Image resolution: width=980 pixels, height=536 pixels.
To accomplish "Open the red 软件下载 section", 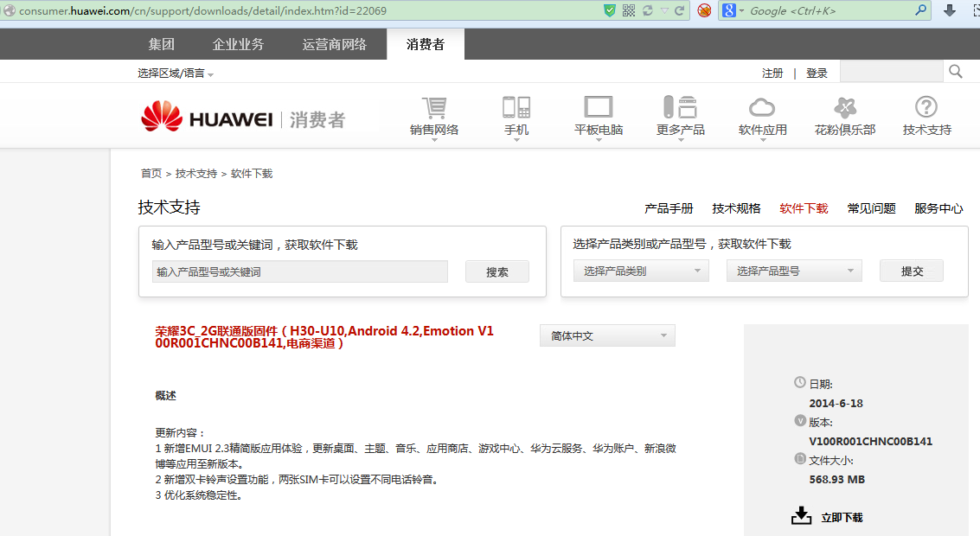I will pyautogui.click(x=804, y=208).
